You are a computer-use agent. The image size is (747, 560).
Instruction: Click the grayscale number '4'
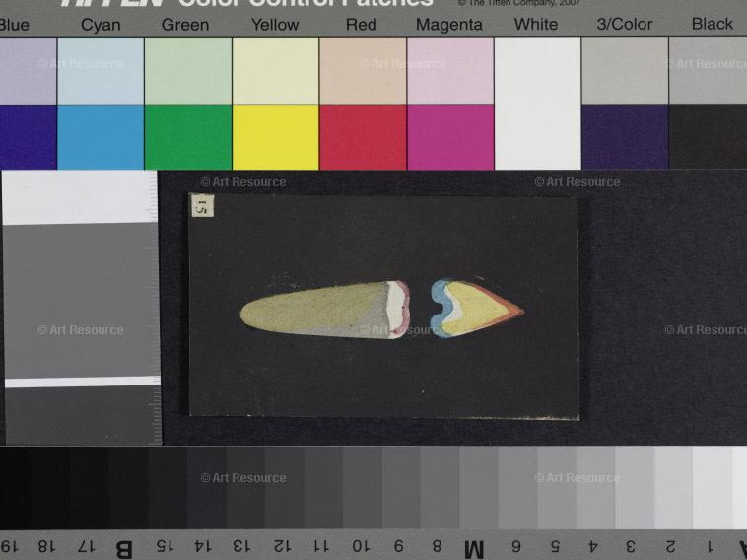tap(592, 545)
